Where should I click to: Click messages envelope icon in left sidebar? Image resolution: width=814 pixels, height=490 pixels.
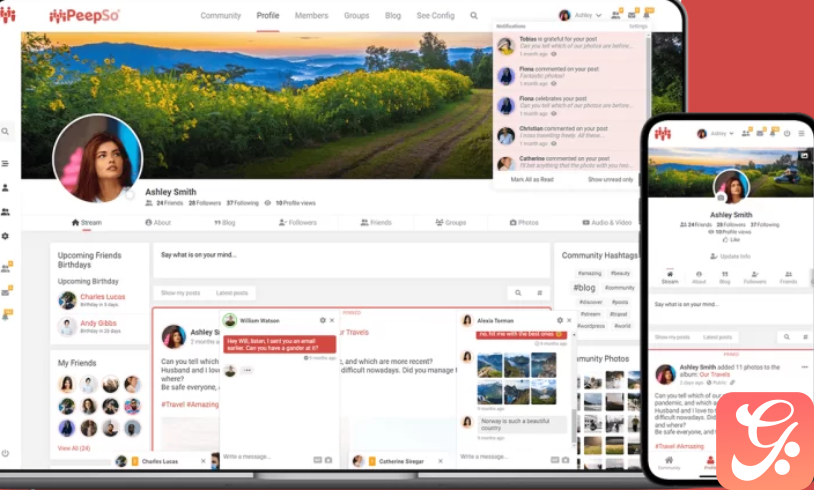pyautogui.click(x=6, y=292)
